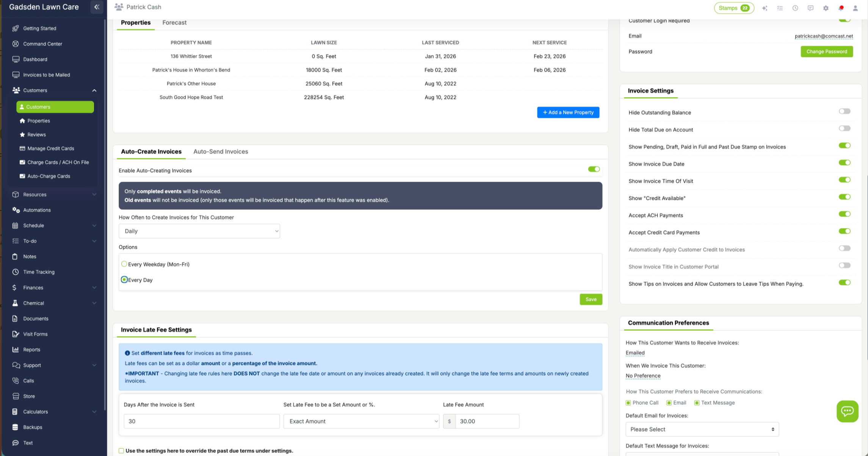Disable Enable Auto-Creating Invoices switch
The width and height of the screenshot is (868, 456).
click(594, 169)
